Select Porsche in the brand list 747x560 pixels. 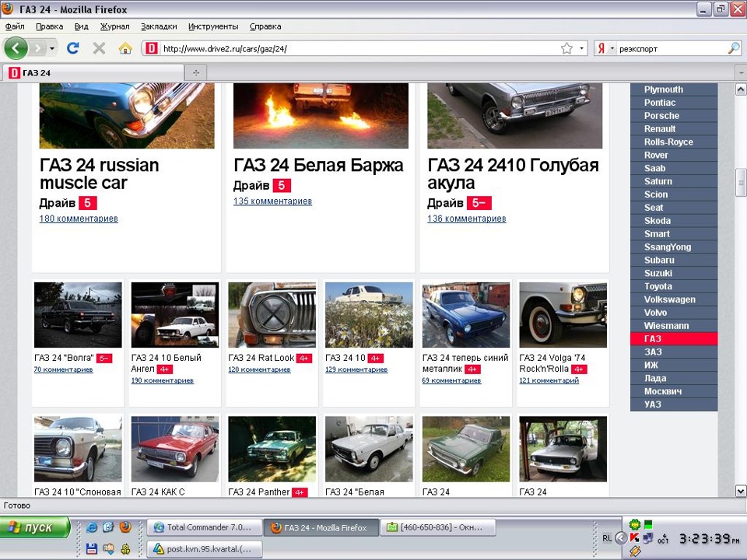[x=674, y=116]
